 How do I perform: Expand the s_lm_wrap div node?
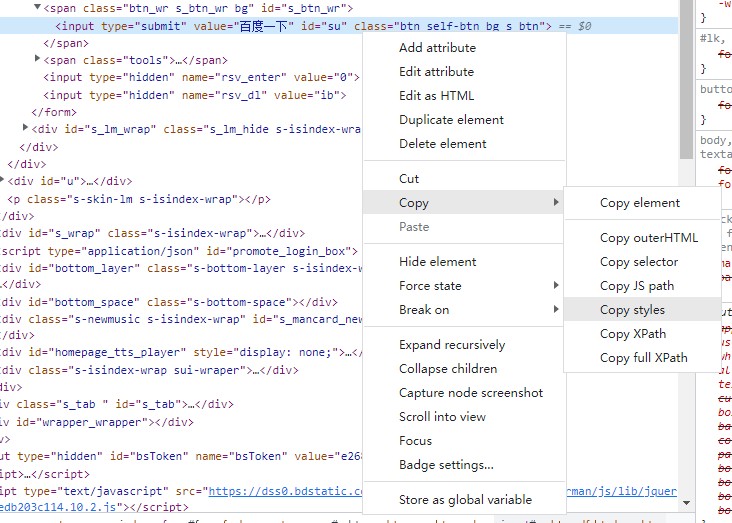click(25, 127)
